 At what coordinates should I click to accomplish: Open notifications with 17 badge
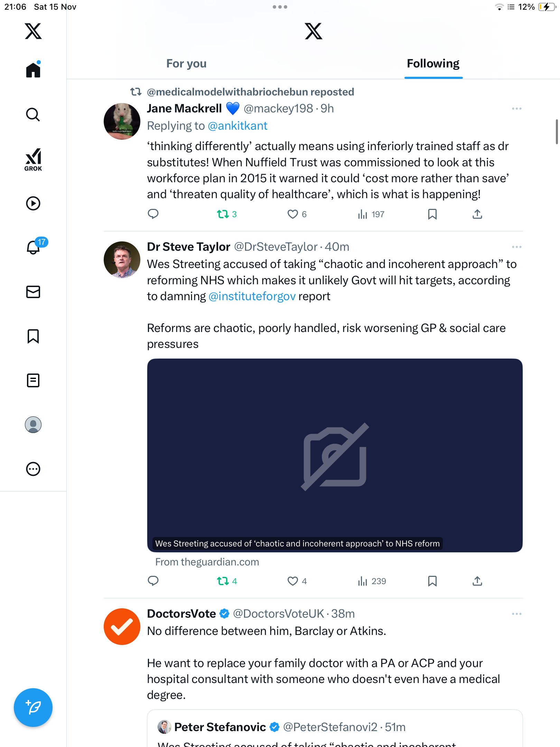[34, 247]
